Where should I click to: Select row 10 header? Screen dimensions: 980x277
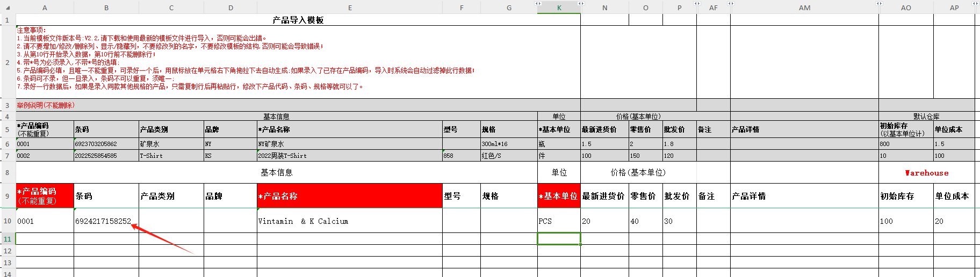pos(8,221)
